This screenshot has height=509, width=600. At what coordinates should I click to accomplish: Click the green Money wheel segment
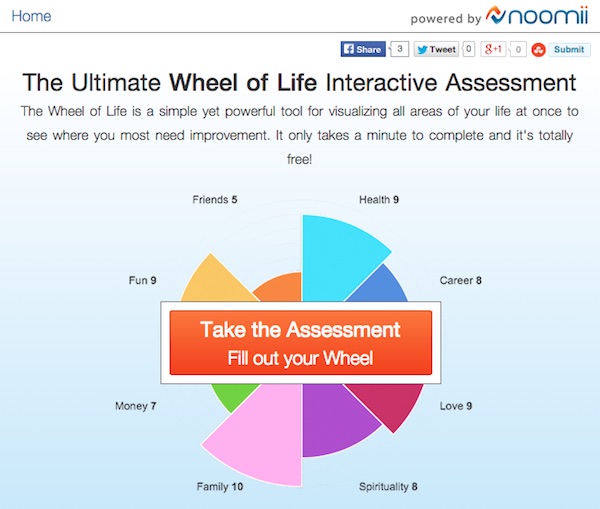pos(232,396)
